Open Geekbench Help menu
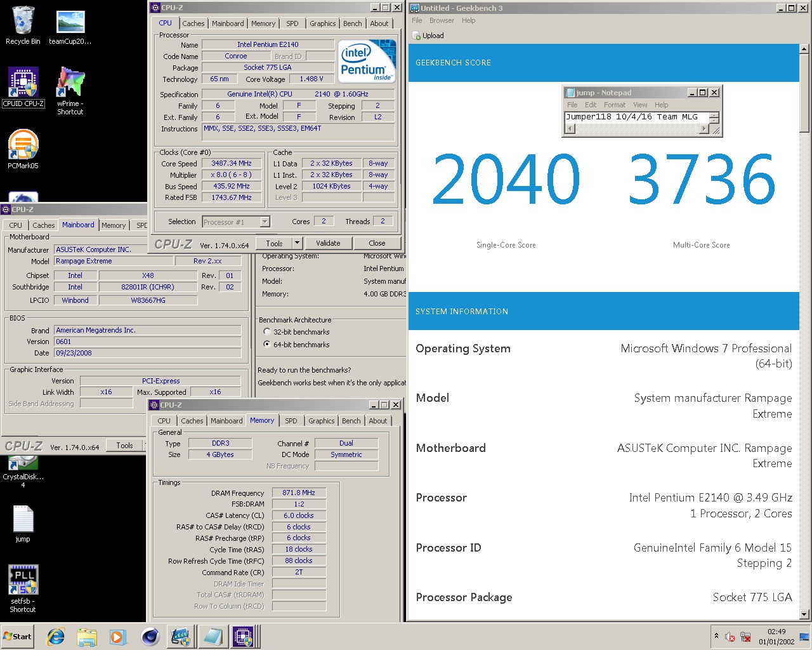The width and height of the screenshot is (812, 650). coord(468,20)
